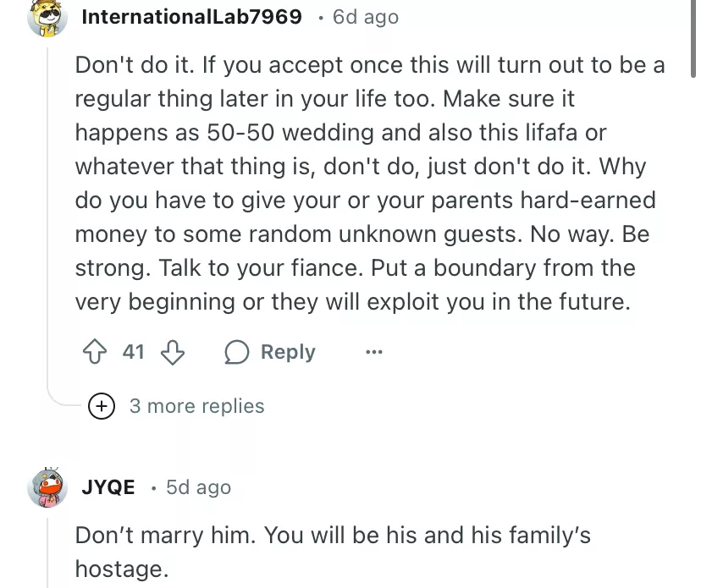Collapse JYQE's comment via its thread line

pyautogui.click(x=47, y=550)
